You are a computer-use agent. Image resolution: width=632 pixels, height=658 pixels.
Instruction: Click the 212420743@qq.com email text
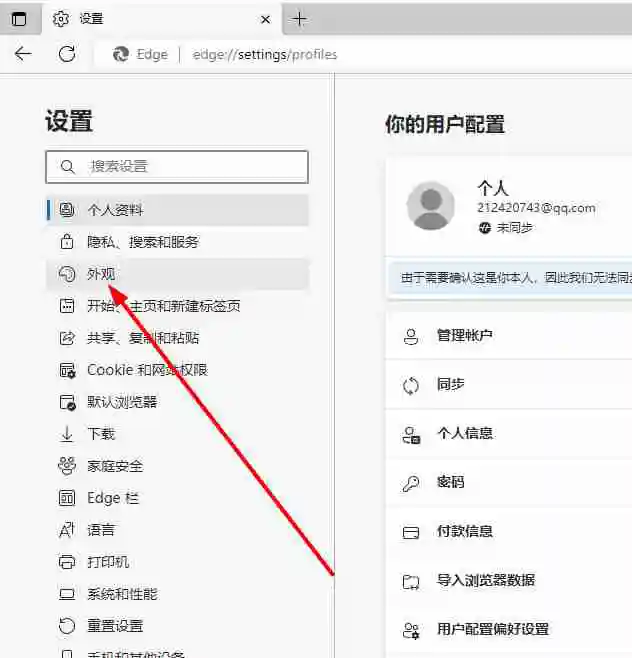[536, 208]
